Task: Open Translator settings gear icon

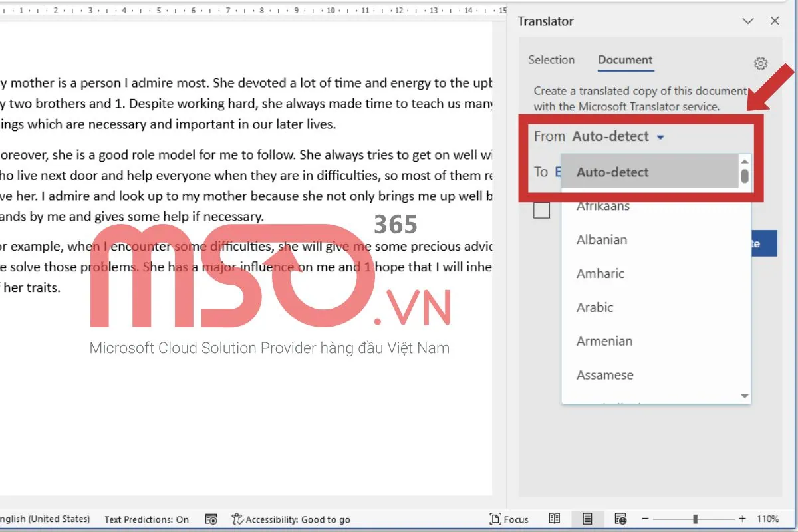Action: (761, 63)
